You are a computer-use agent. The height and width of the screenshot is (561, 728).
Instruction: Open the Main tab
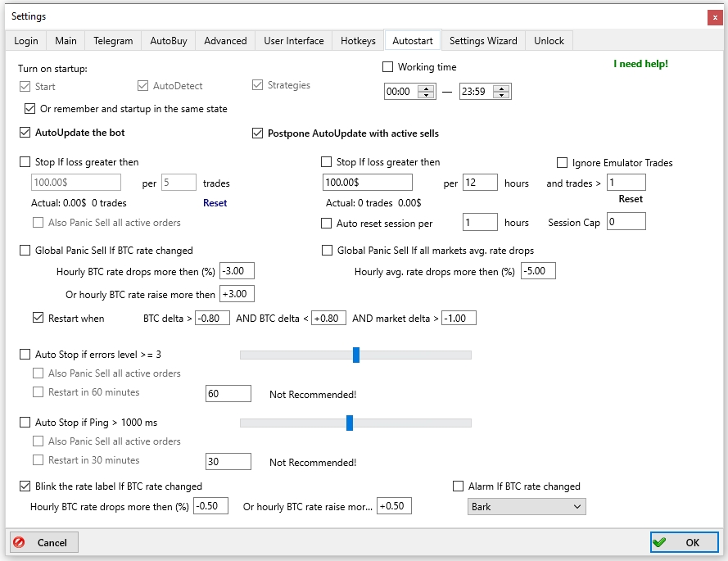pyautogui.click(x=66, y=41)
